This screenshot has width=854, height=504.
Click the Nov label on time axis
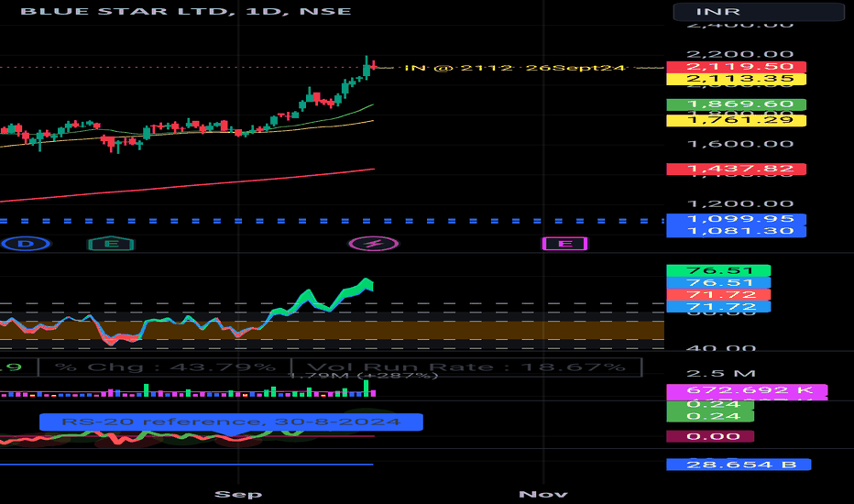pos(543,494)
